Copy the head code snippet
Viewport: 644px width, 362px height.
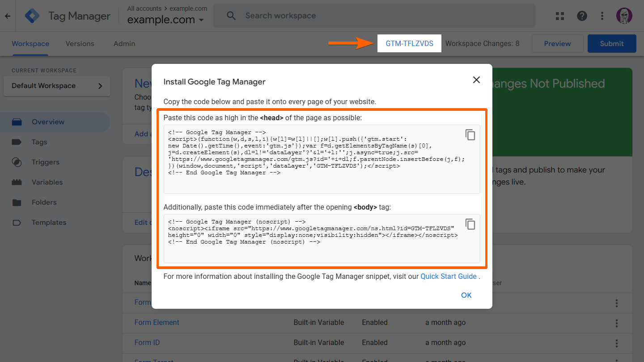[x=470, y=135]
